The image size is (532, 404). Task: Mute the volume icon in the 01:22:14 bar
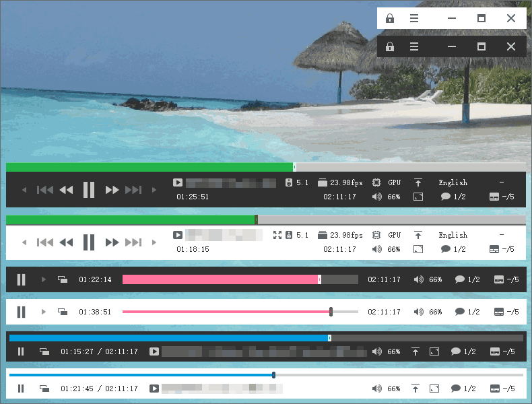419,279
